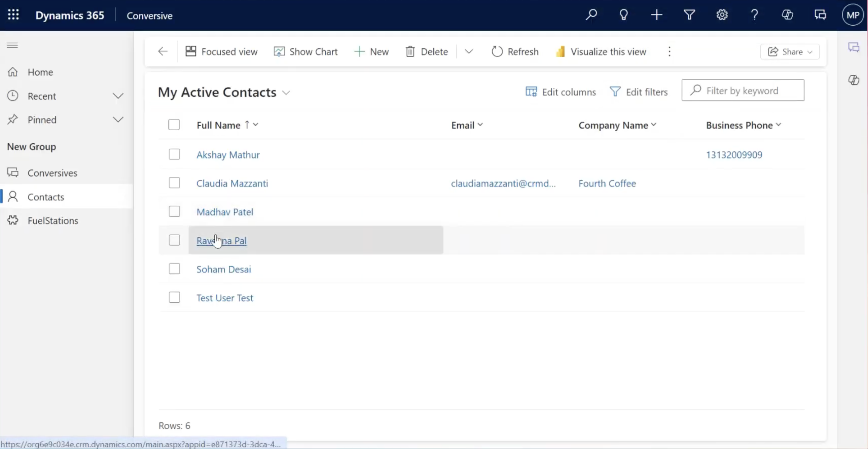This screenshot has width=868, height=449.
Task: Switch to Focused view
Action: pyautogui.click(x=221, y=51)
